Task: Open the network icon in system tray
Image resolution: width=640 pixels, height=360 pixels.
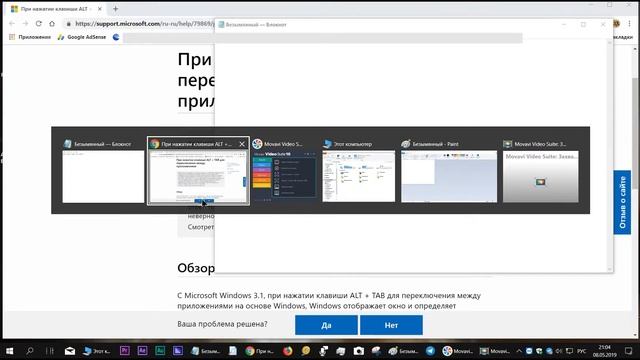Action: click(569, 351)
